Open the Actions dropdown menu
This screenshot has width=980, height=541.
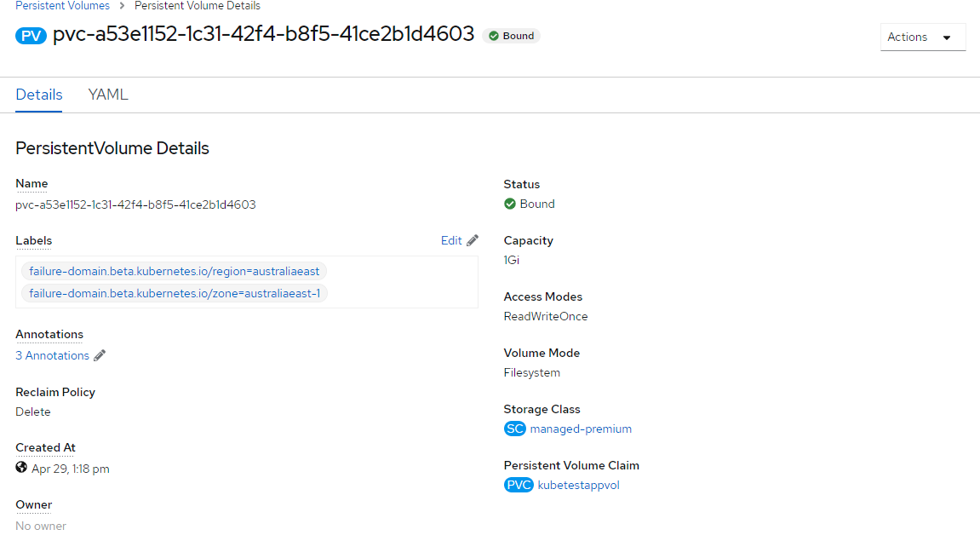point(922,37)
